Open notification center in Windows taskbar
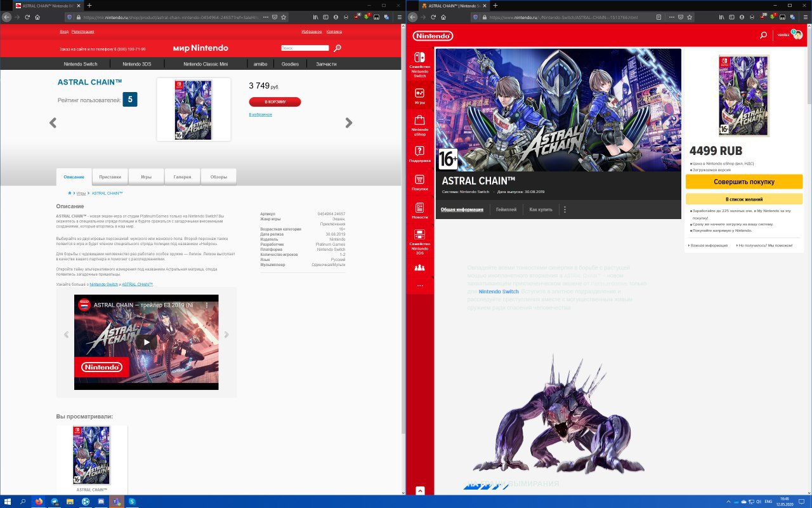Screen dimensions: 812x508 pos(802,502)
